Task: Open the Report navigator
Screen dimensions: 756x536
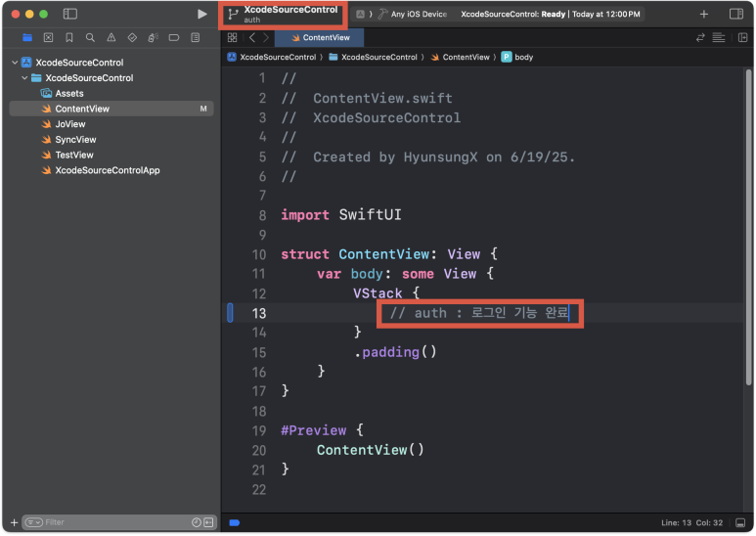Action: (x=196, y=37)
